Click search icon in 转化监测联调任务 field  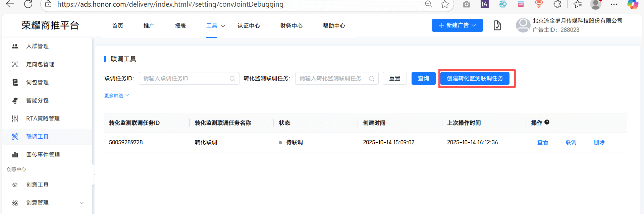pos(371,78)
